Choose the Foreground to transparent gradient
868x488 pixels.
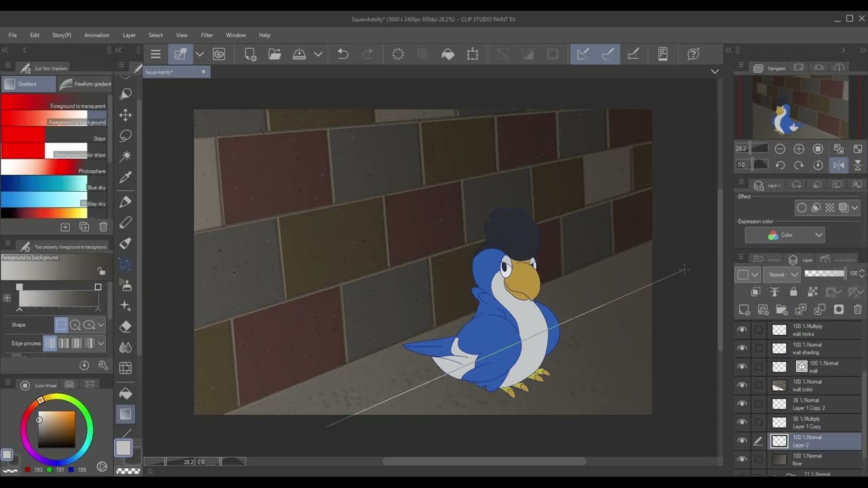click(54, 103)
